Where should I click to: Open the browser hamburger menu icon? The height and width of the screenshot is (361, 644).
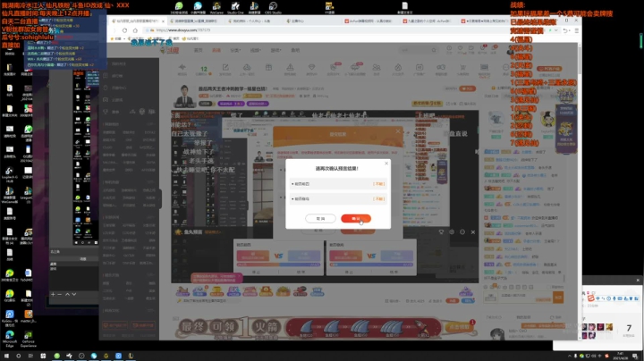(576, 30)
